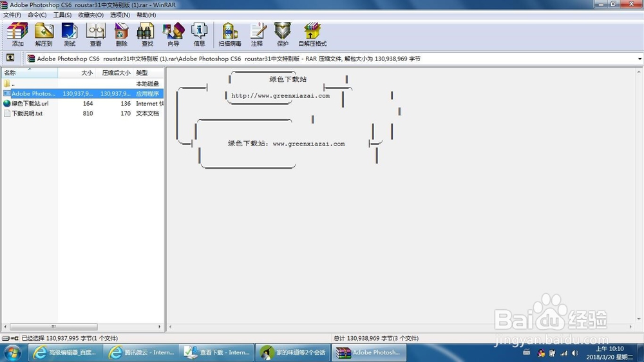Click the network signal tray icon
This screenshot has height=362, width=644.
564,353
